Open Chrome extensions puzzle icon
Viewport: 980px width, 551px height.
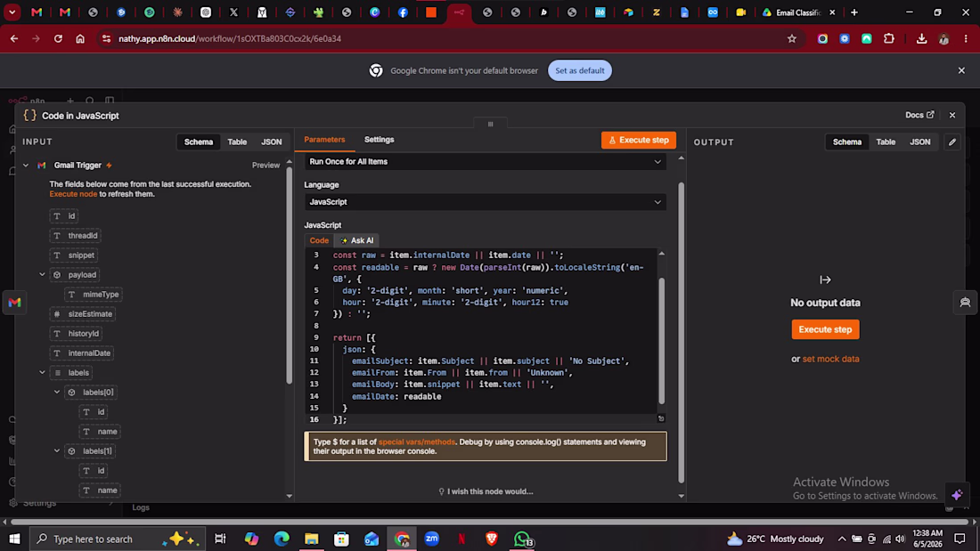(889, 39)
